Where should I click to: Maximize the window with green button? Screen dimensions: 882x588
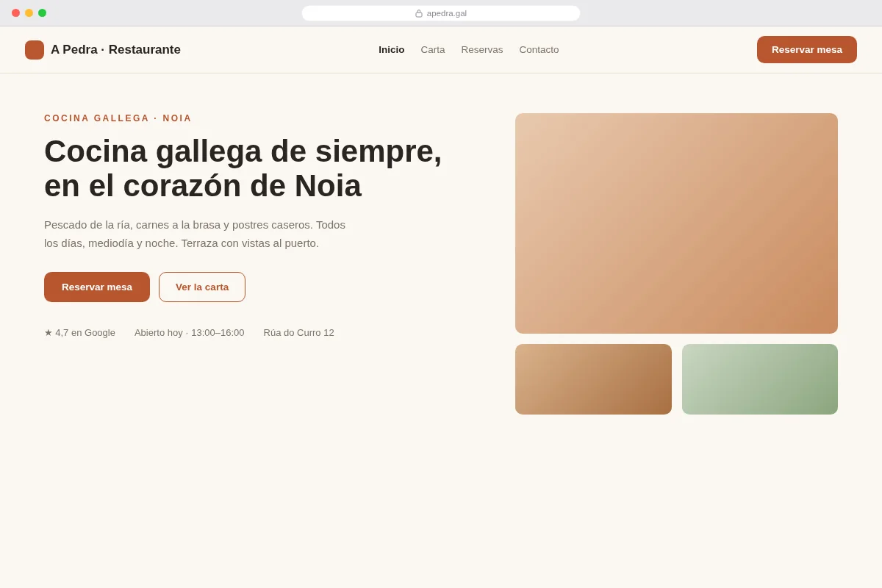[x=42, y=13]
